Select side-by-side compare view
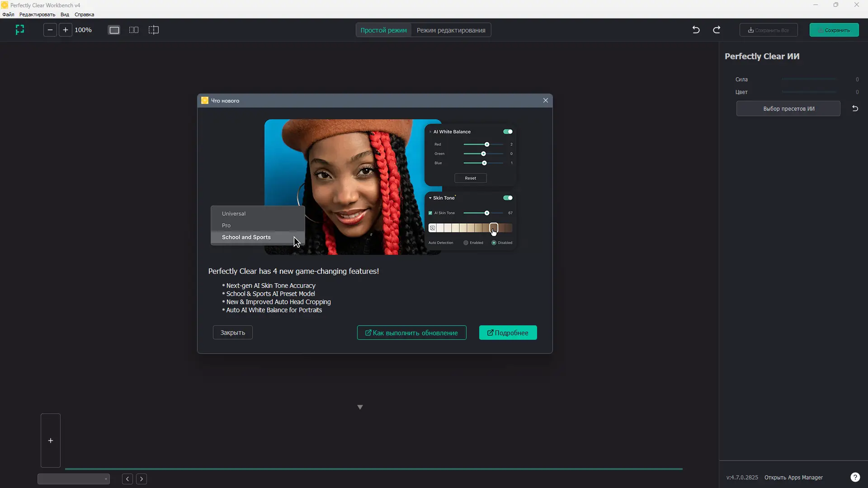This screenshot has width=868, height=488. point(134,30)
